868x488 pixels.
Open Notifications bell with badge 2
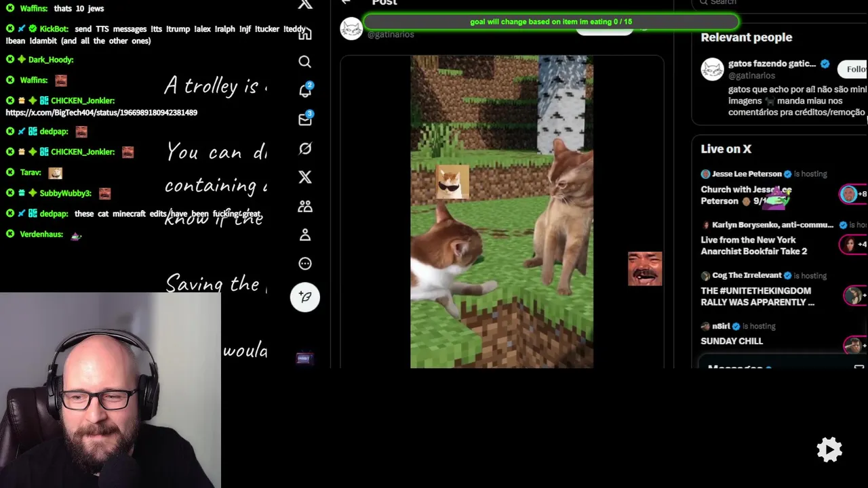pos(305,90)
